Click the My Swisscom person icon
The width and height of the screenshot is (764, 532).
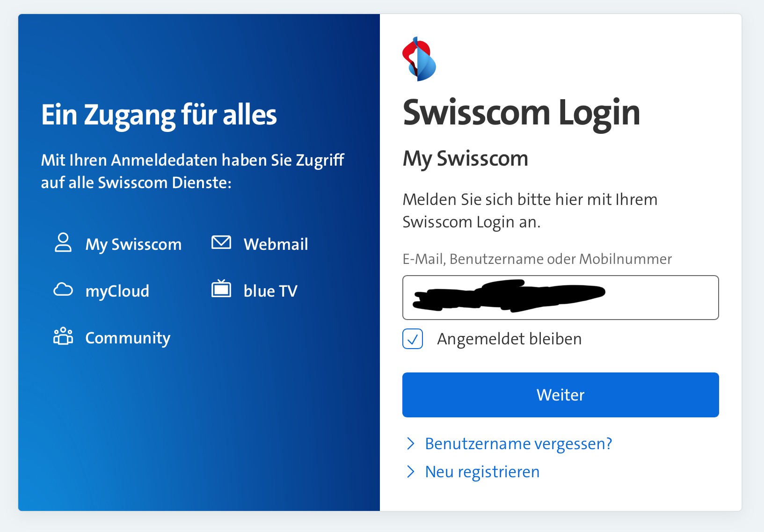click(63, 243)
